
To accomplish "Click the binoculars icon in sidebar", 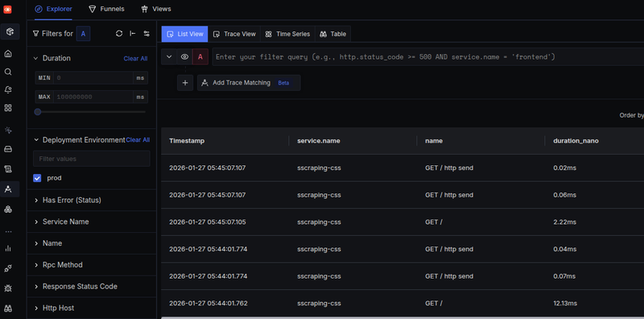I will [x=8, y=309].
